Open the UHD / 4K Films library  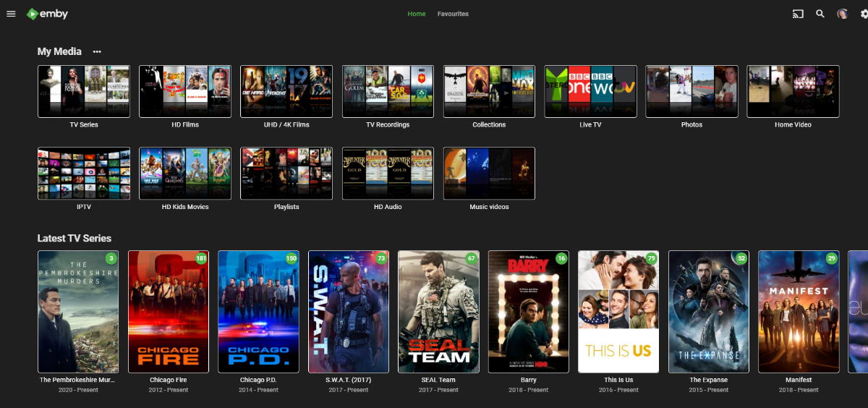(286, 91)
